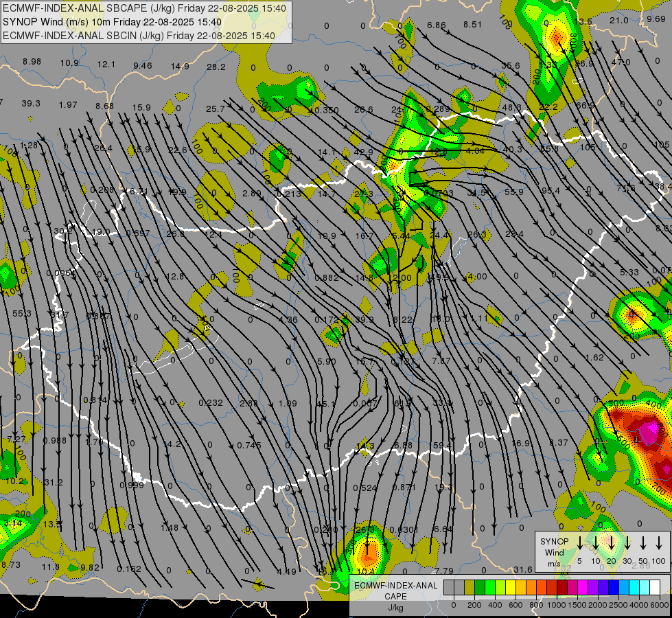Image resolution: width=672 pixels, height=618 pixels.
Task: Click the bright magenta CAPE legend swatch
Action: [x=583, y=587]
